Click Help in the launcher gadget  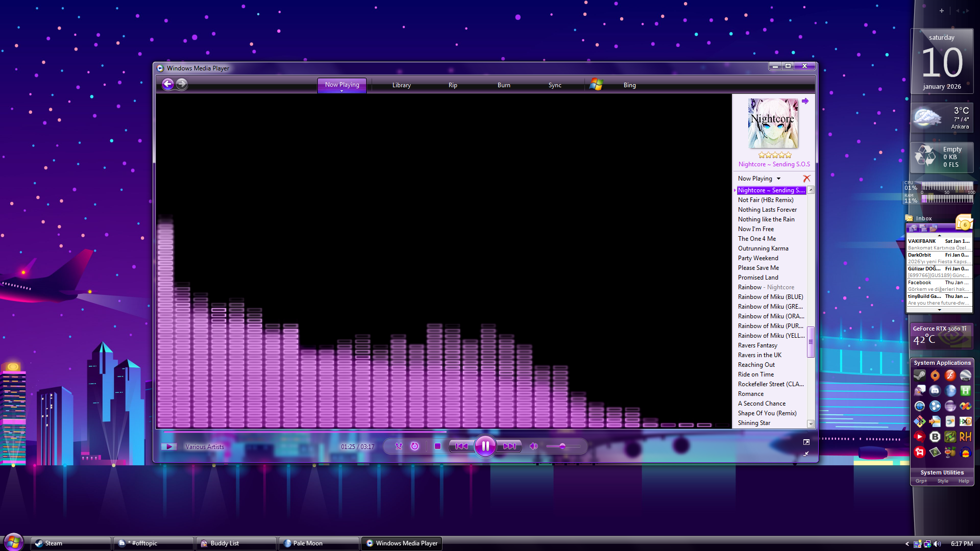964,481
